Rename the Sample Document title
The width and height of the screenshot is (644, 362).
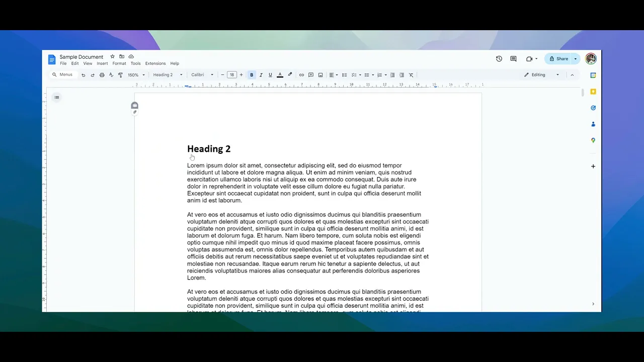pyautogui.click(x=82, y=57)
